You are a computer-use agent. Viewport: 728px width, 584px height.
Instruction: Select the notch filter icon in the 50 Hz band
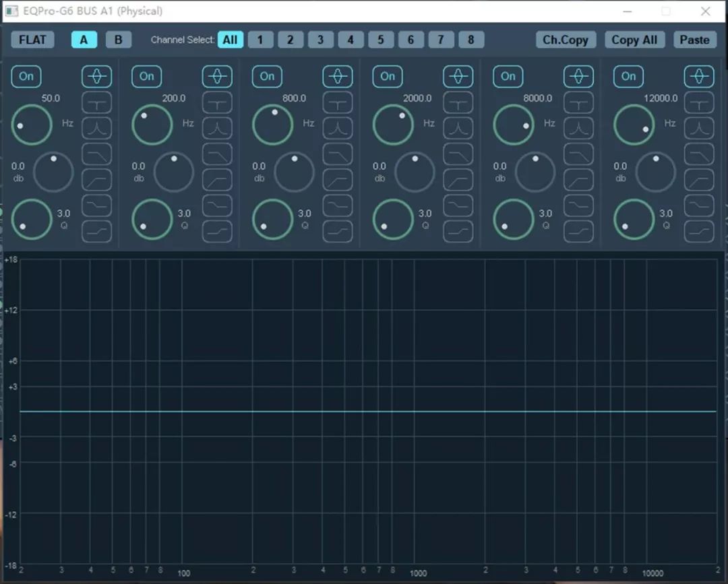[x=96, y=102]
